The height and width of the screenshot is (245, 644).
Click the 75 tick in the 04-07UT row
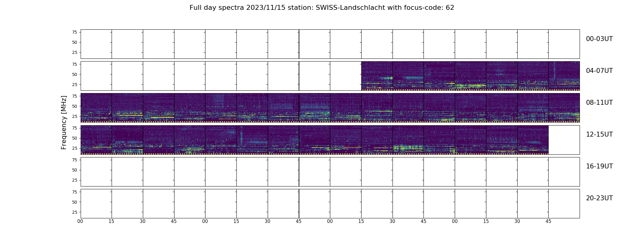pos(75,64)
